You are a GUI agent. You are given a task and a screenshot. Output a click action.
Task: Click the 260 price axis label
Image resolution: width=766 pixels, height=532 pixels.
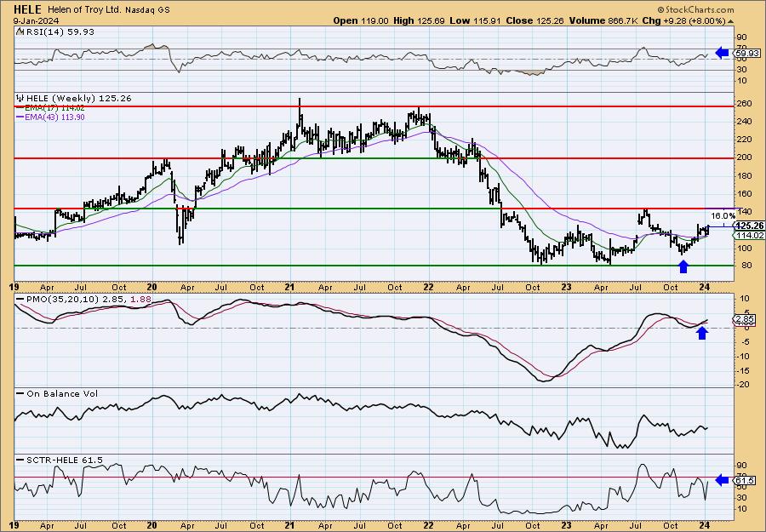click(x=745, y=104)
